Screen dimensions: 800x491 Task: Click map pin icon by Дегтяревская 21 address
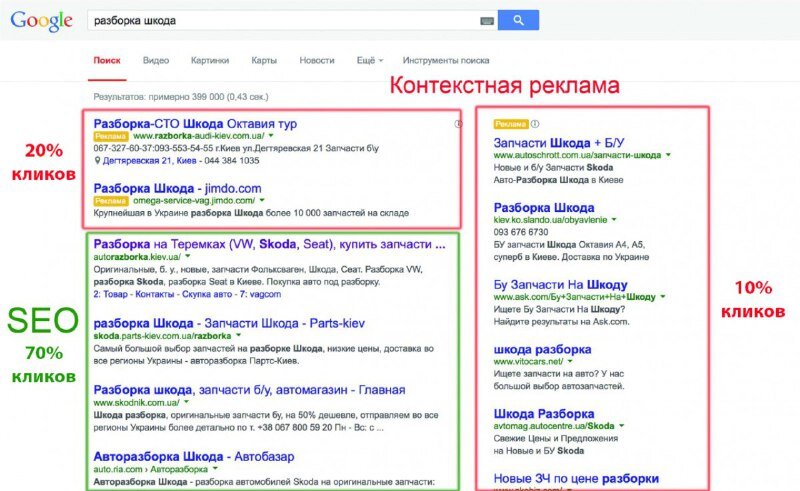click(97, 161)
